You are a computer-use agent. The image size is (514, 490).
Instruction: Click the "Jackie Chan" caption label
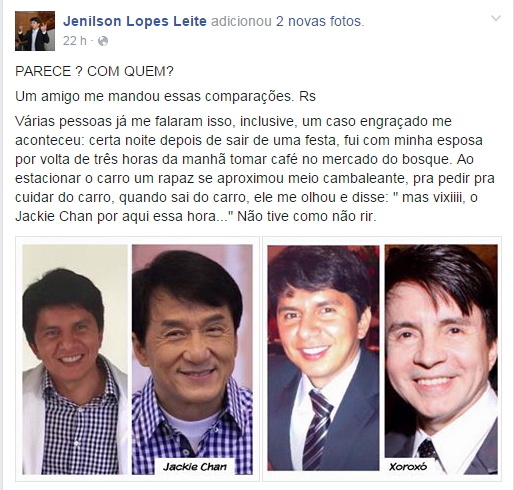tap(195, 467)
